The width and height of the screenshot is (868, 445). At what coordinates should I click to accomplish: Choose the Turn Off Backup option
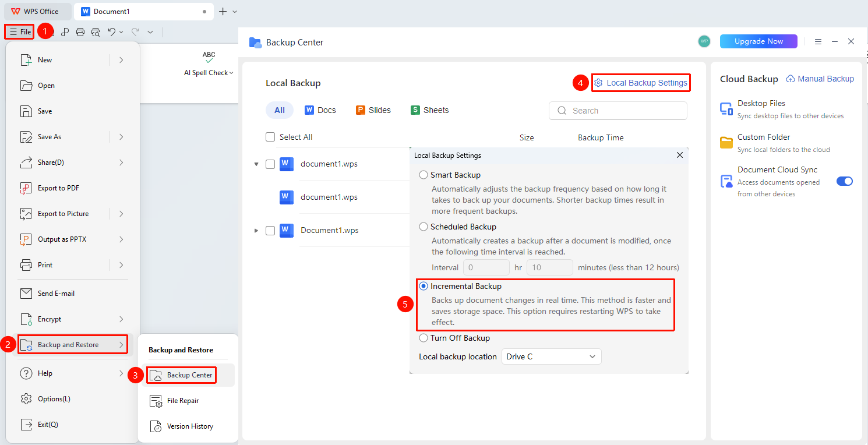point(424,338)
